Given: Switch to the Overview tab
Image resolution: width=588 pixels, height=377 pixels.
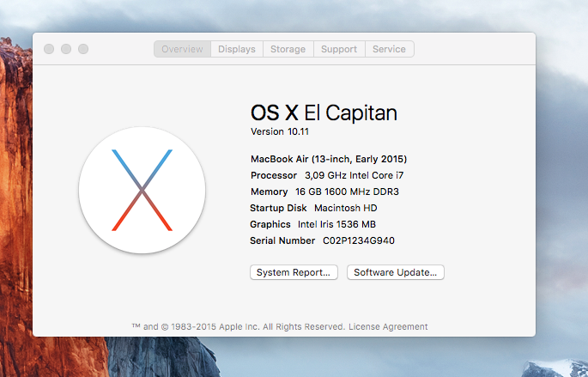Looking at the screenshot, I should [182, 49].
